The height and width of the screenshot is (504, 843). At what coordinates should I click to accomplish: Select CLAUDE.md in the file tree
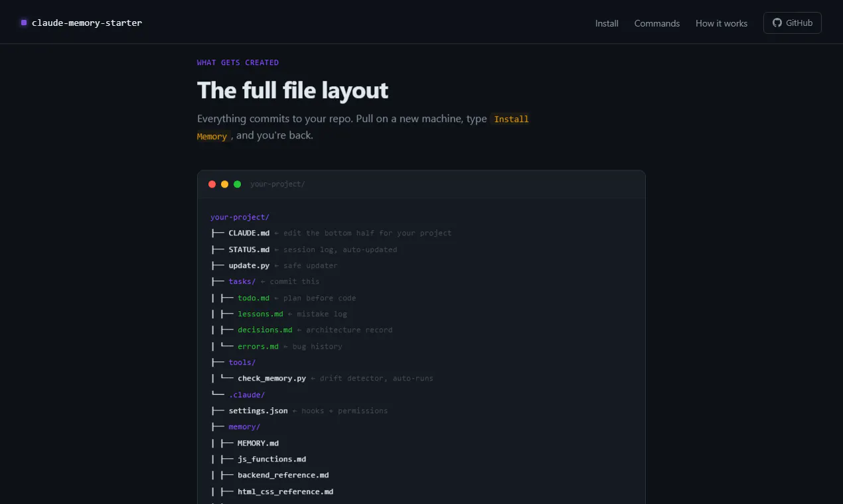click(x=249, y=233)
